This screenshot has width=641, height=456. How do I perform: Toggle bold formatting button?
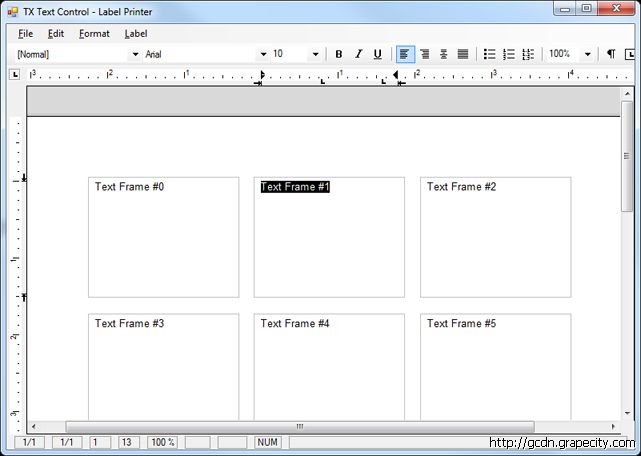coord(339,54)
